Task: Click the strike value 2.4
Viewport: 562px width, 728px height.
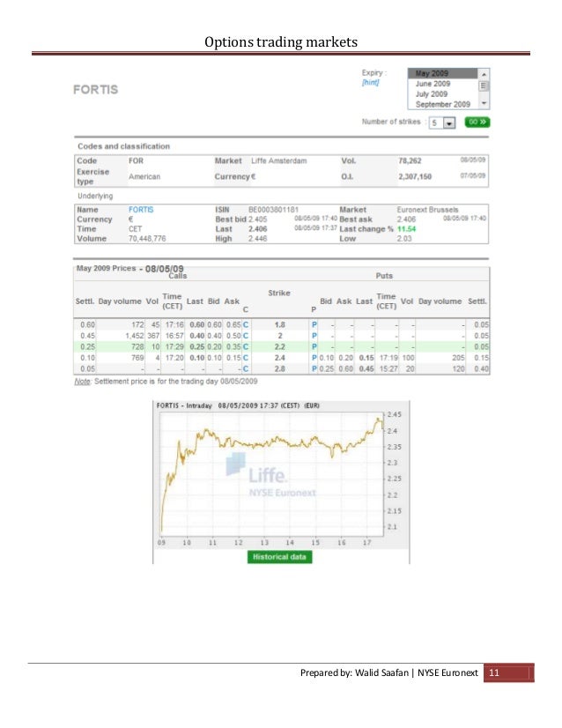Action: click(280, 358)
